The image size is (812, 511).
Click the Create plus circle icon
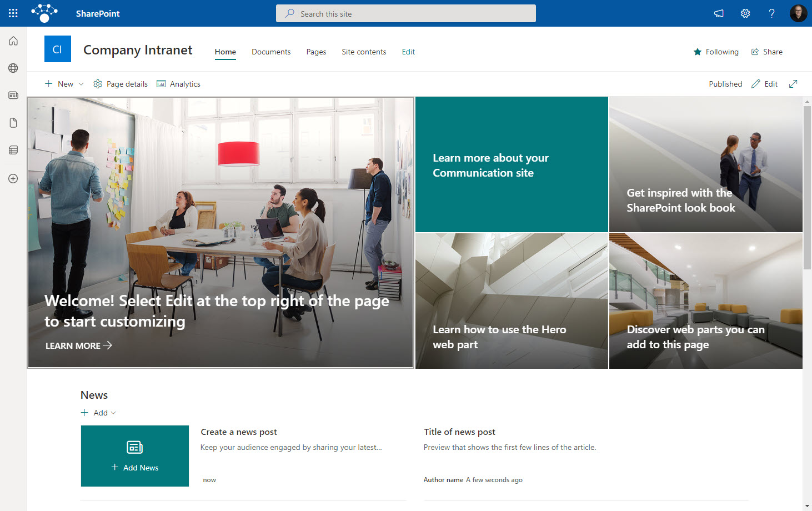(13, 179)
